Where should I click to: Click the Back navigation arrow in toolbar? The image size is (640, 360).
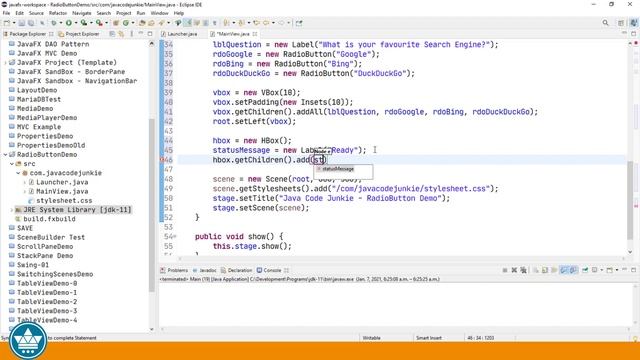pos(266,23)
